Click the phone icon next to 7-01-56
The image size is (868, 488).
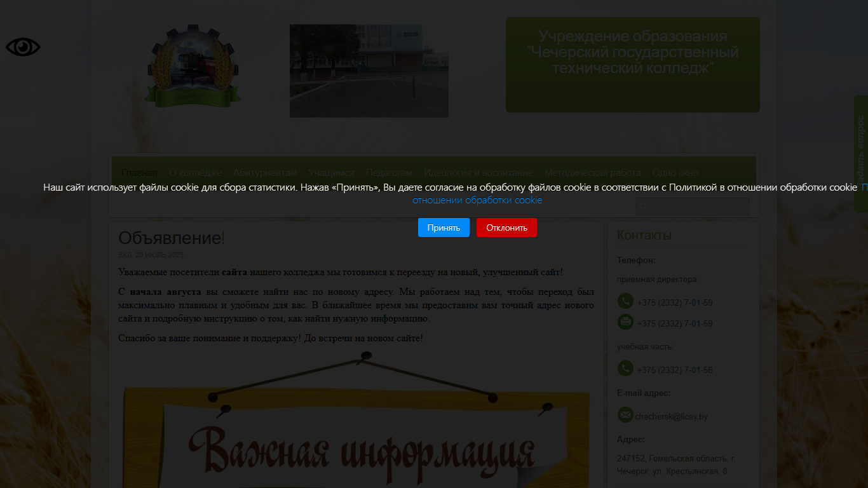pyautogui.click(x=625, y=369)
